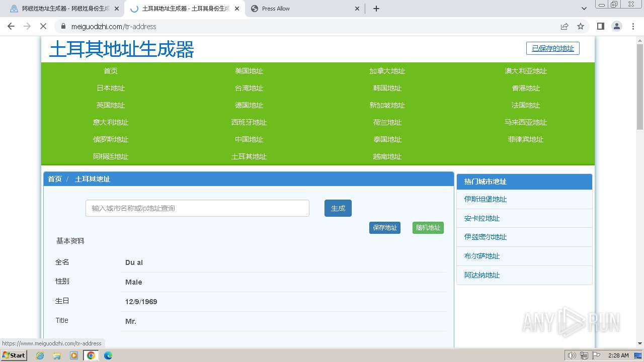This screenshot has width=644, height=362.
Task: Open 首页 in the green menu
Action: click(x=111, y=71)
